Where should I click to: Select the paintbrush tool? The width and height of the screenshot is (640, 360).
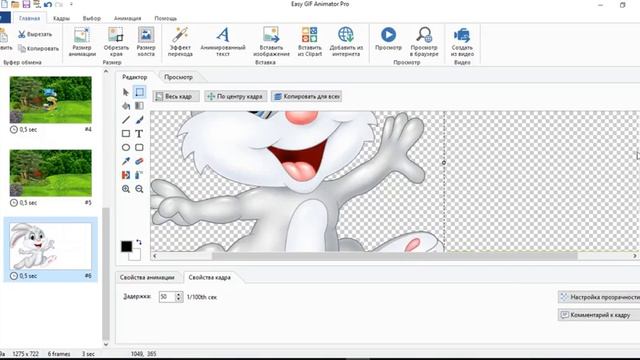click(x=139, y=120)
